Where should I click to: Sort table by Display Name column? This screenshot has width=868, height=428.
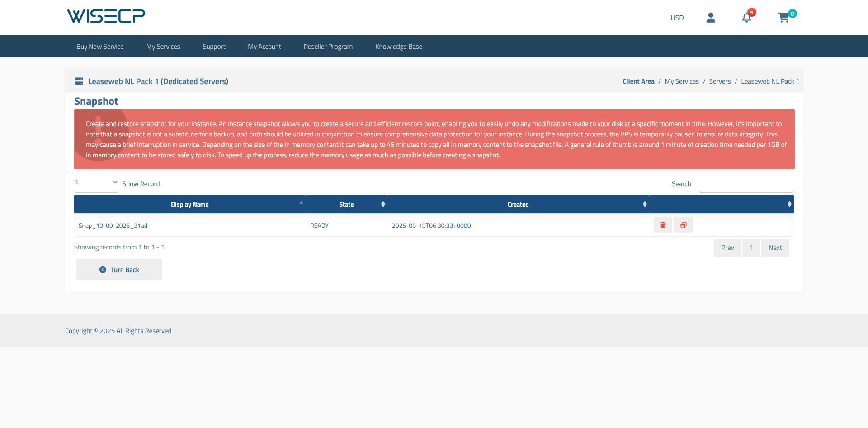click(190, 204)
